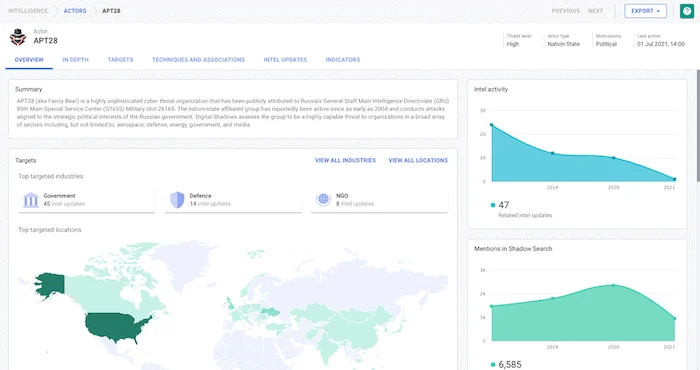Open the green help question mark icon

[x=687, y=11]
